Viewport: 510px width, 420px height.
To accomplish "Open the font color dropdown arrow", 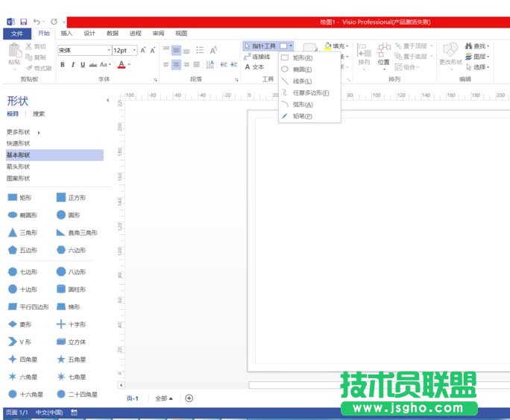I will pos(129,64).
